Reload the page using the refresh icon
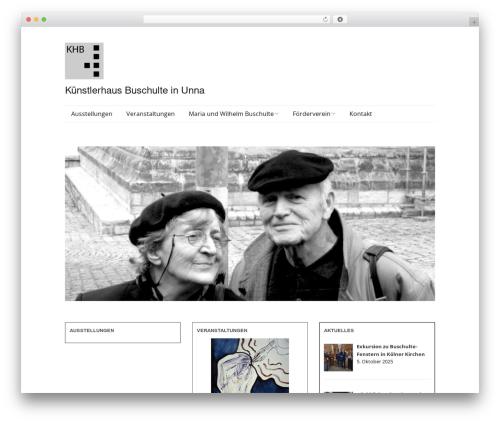Screen dimensions: 500x423 click(325, 19)
